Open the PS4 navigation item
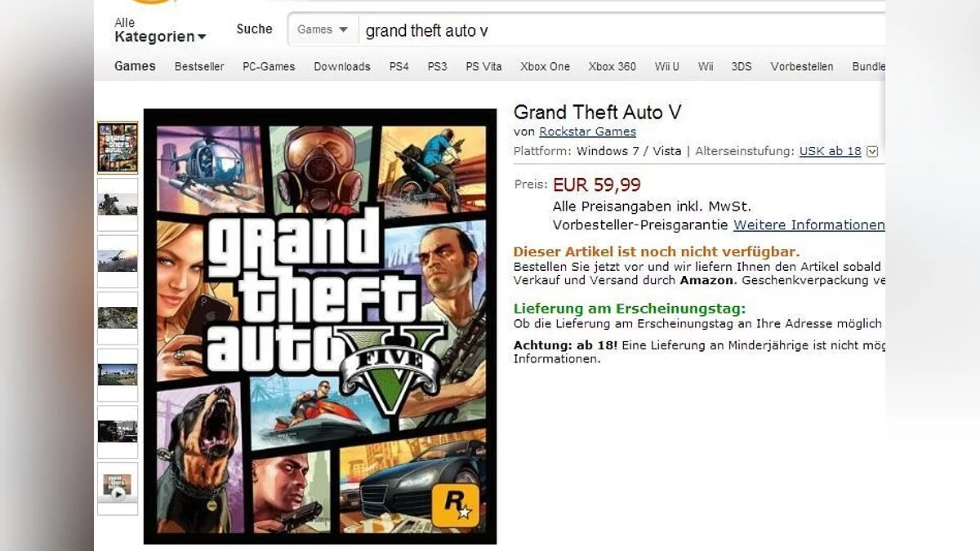Screen dimensions: 980x551 click(399, 67)
